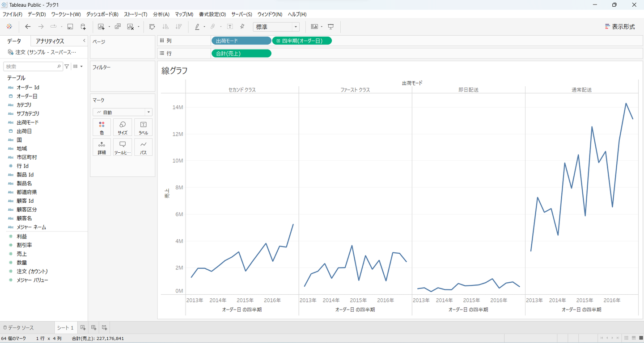Image resolution: width=644 pixels, height=343 pixels.
Task: Select the 出荷モード pill on columns
Action: [x=241, y=41]
